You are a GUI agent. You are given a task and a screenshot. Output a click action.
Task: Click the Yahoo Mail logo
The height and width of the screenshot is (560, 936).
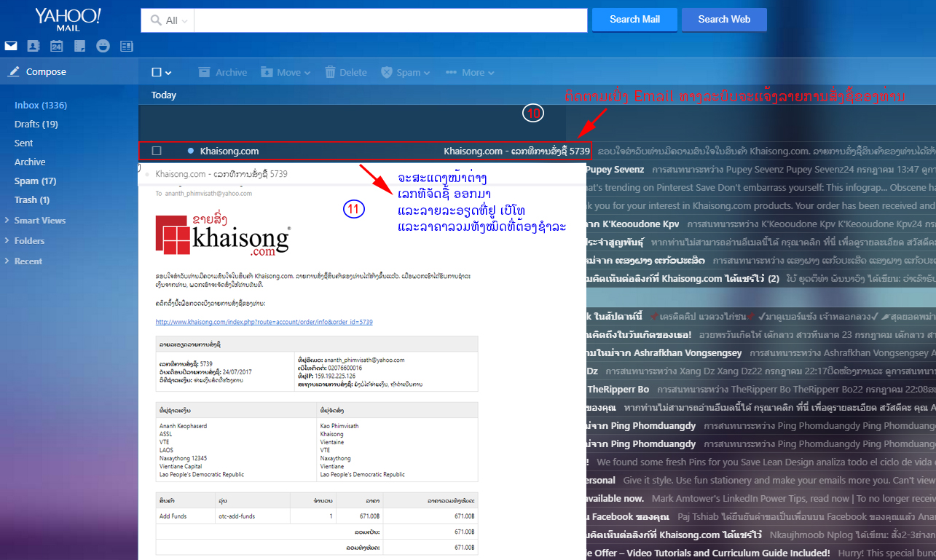pos(68,20)
